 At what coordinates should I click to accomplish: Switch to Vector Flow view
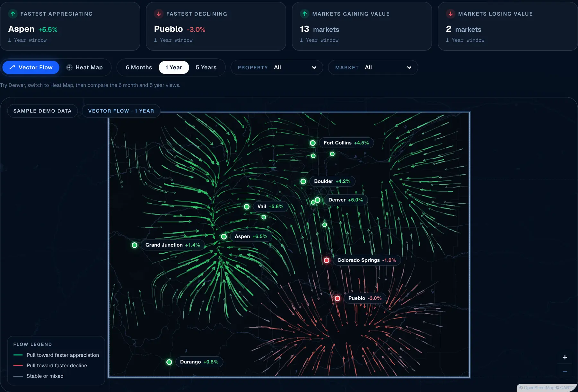(31, 67)
